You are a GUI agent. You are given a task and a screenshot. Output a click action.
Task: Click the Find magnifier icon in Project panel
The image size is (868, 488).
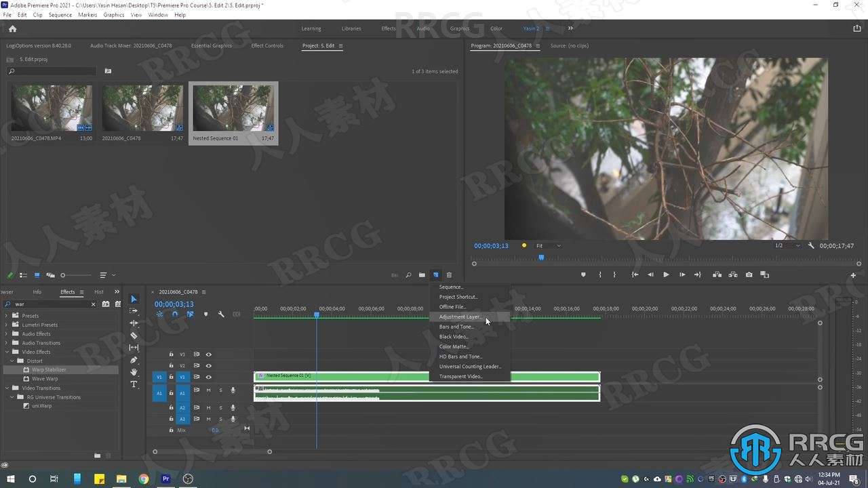(408, 275)
